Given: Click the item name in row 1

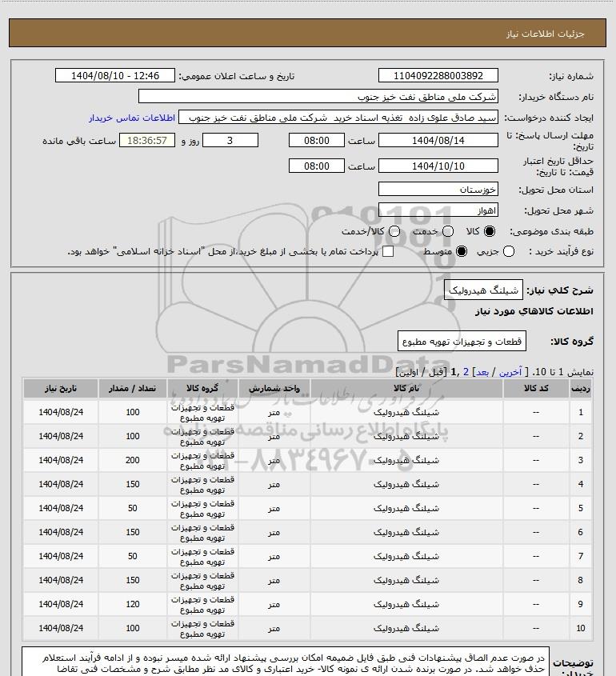Looking at the screenshot, I should pos(406,413).
